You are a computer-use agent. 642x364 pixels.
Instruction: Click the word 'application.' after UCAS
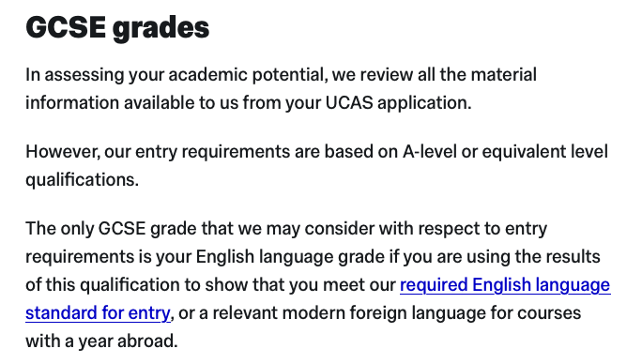click(424, 103)
